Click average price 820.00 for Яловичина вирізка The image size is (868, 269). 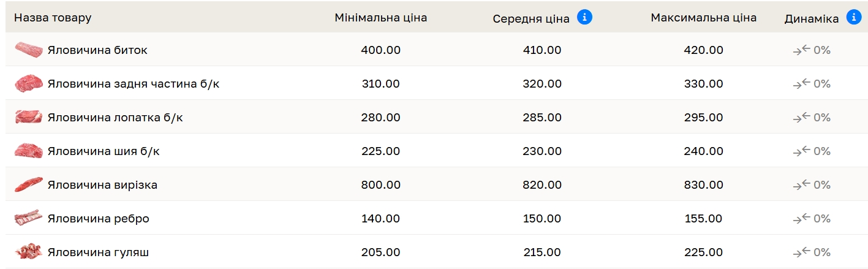[x=542, y=184]
